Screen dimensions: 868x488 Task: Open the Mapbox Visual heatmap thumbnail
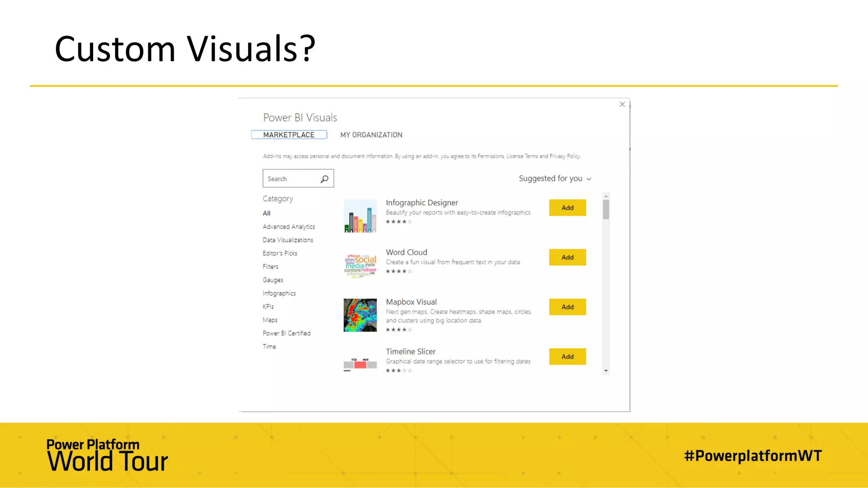click(x=360, y=315)
